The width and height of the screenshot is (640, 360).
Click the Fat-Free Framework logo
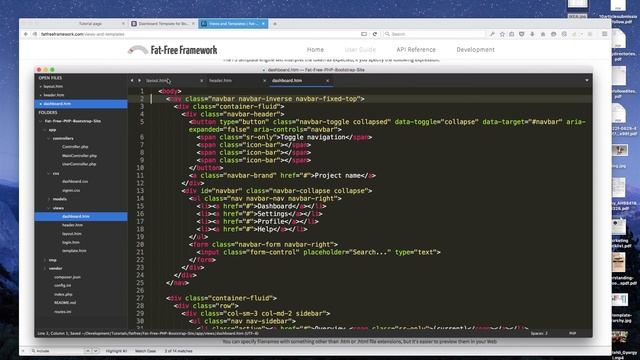[173, 50]
